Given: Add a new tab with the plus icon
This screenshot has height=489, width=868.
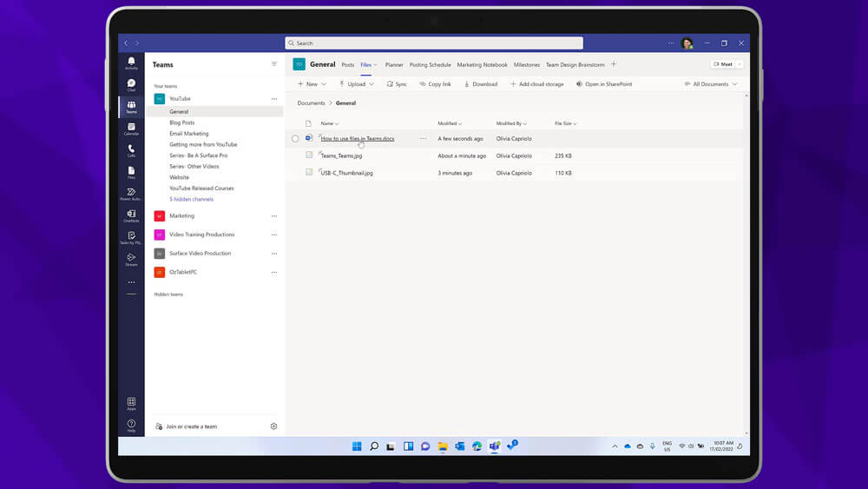Looking at the screenshot, I should [614, 64].
